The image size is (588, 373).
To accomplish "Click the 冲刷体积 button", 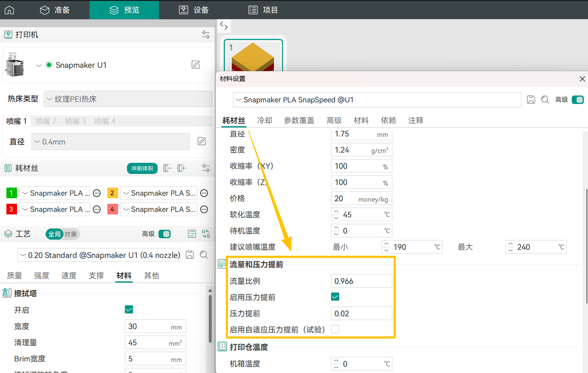I will click(142, 168).
